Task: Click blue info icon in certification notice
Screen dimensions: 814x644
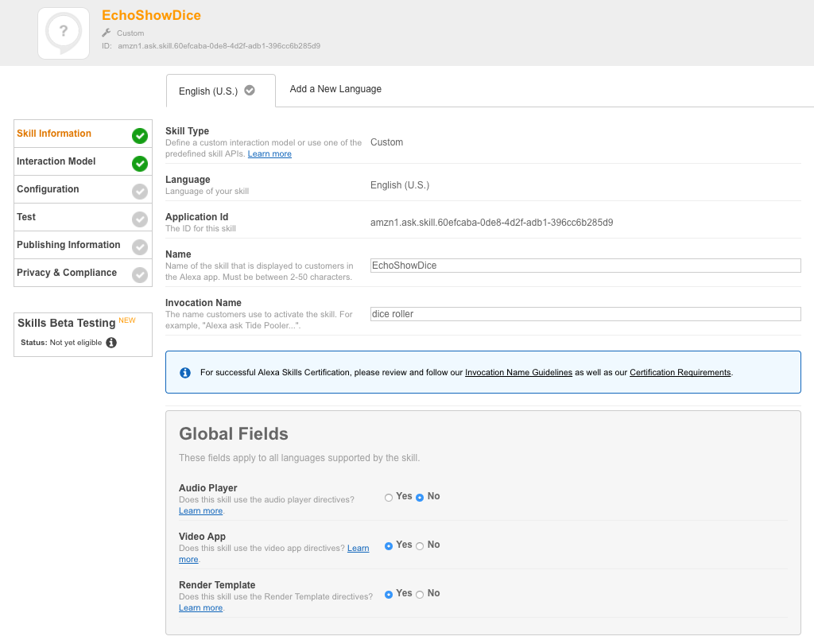Action: (185, 373)
